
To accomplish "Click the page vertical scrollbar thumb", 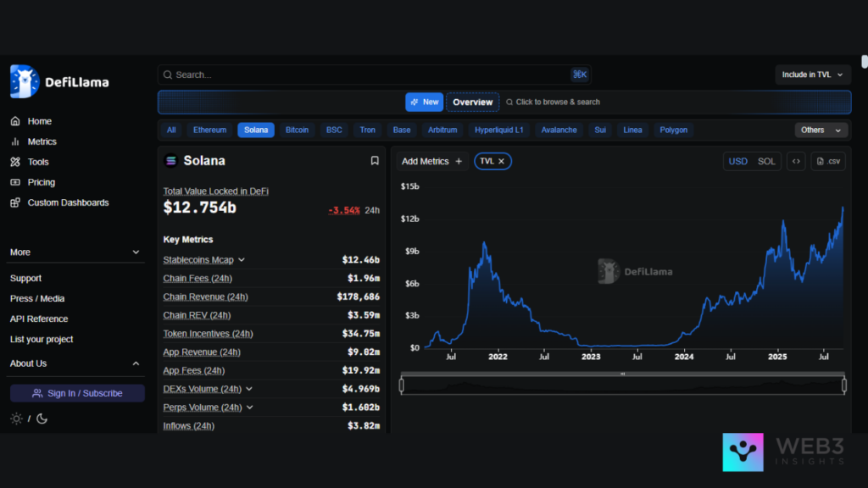I will tap(865, 61).
